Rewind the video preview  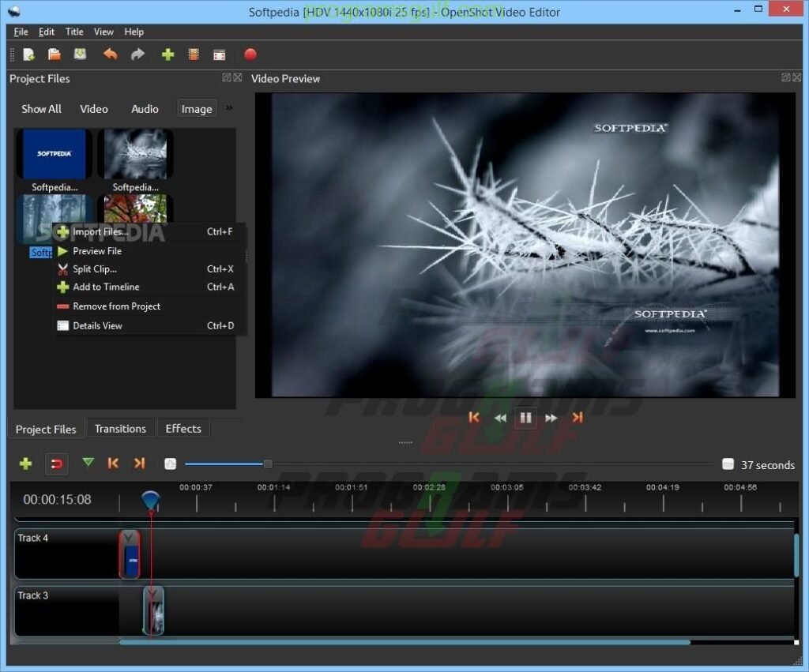(x=500, y=419)
